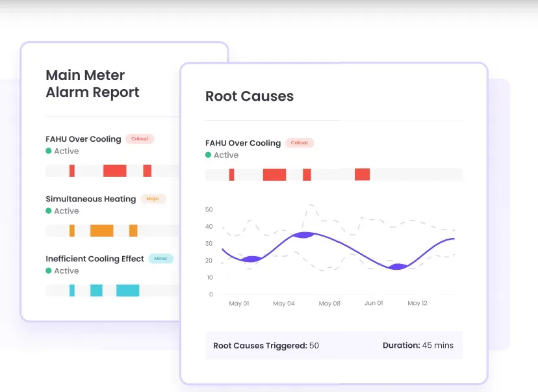Open the Inefficient Cooling Effect alarm entry
Image resolution: width=538 pixels, height=392 pixels.
[x=95, y=259]
